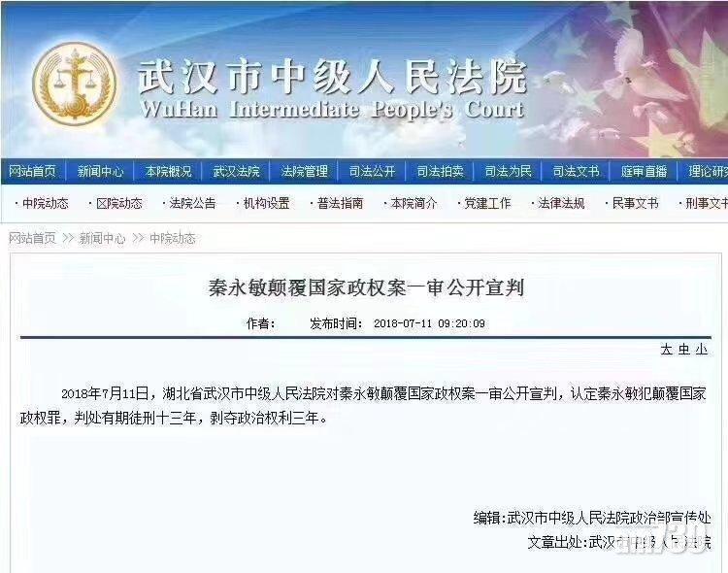Open the 新闻中心 menu item
This screenshot has width=728, height=573.
coord(100,172)
